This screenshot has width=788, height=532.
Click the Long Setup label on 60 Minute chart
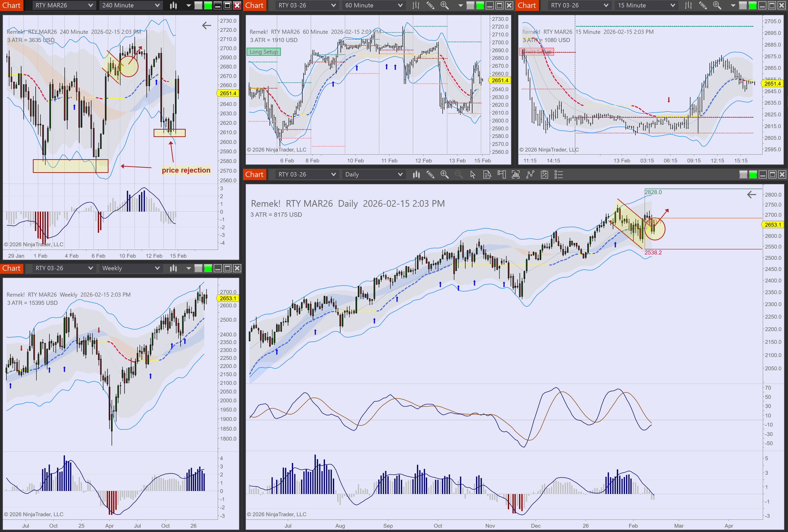tap(264, 52)
